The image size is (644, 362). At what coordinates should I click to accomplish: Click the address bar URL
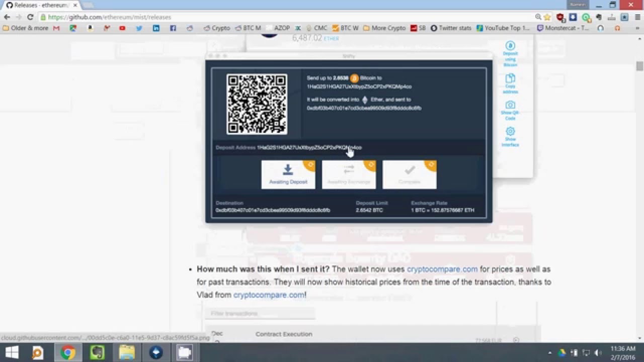coord(110,17)
